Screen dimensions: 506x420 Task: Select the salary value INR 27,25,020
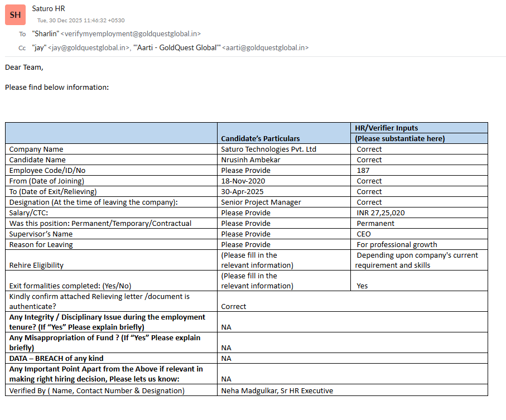380,213
